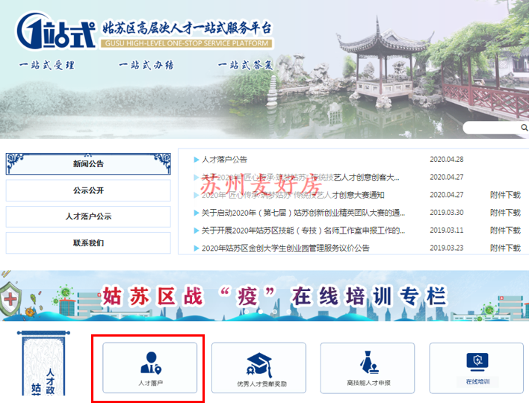Click the 在线培训 monitor icon

477,362
